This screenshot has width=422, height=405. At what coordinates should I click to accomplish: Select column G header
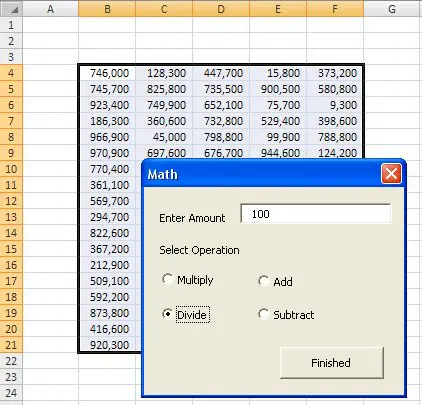[392, 8]
